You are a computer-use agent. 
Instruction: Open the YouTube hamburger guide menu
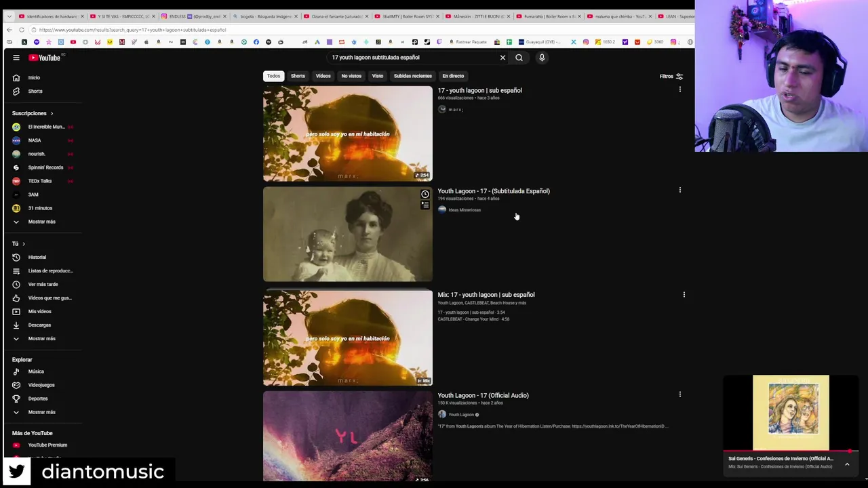tap(16, 58)
